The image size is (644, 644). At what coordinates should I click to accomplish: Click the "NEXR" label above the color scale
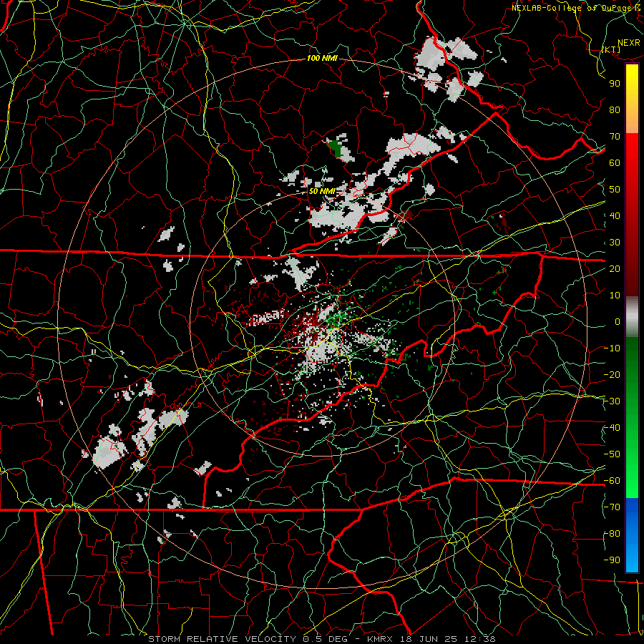point(629,43)
